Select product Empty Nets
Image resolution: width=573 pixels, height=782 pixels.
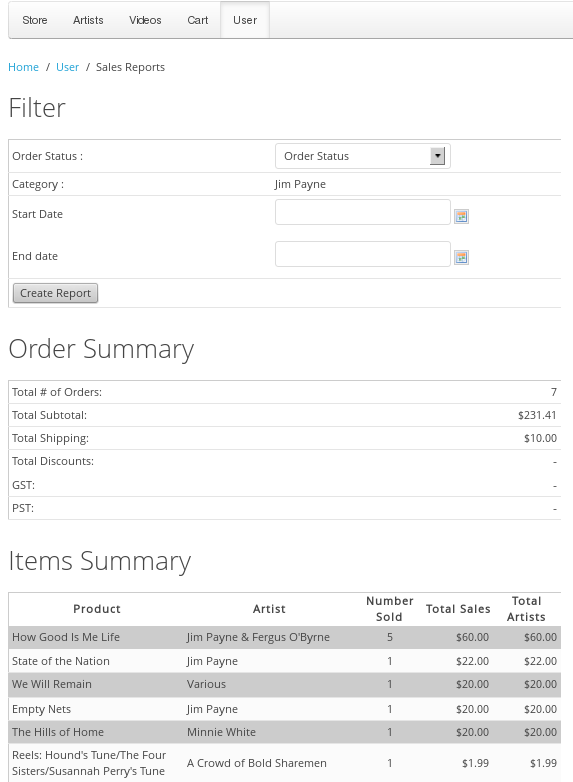point(41,709)
